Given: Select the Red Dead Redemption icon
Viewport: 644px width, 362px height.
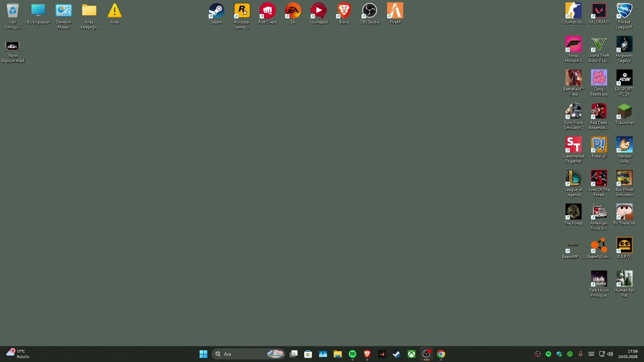Looking at the screenshot, I should point(599,117).
